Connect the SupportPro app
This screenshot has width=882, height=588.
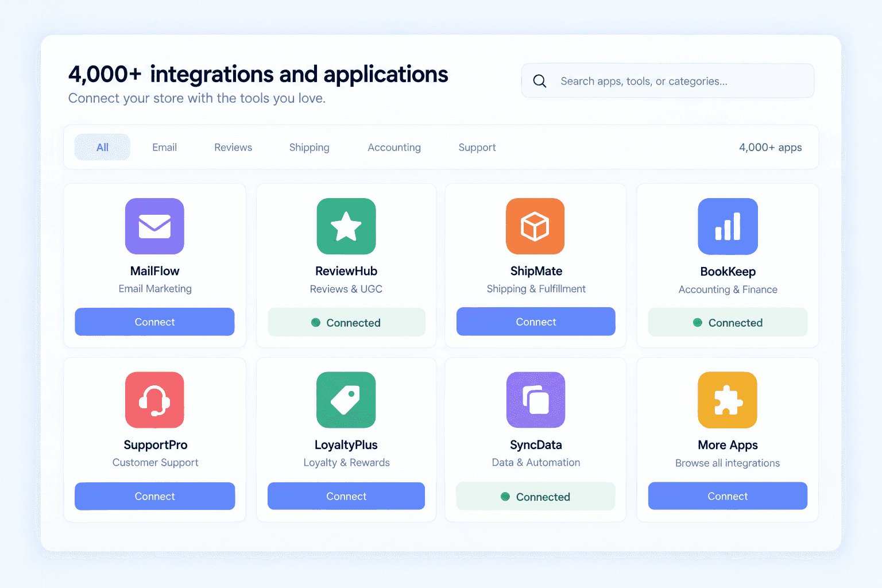pos(154,496)
